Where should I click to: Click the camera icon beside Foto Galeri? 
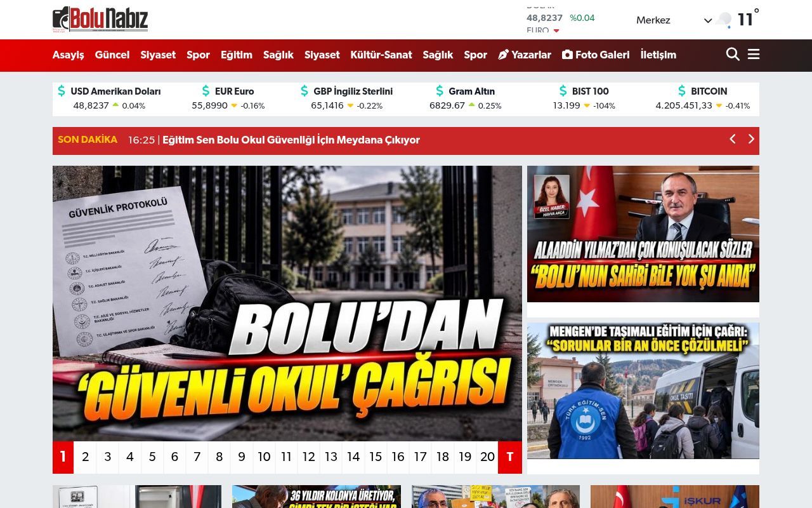point(567,55)
